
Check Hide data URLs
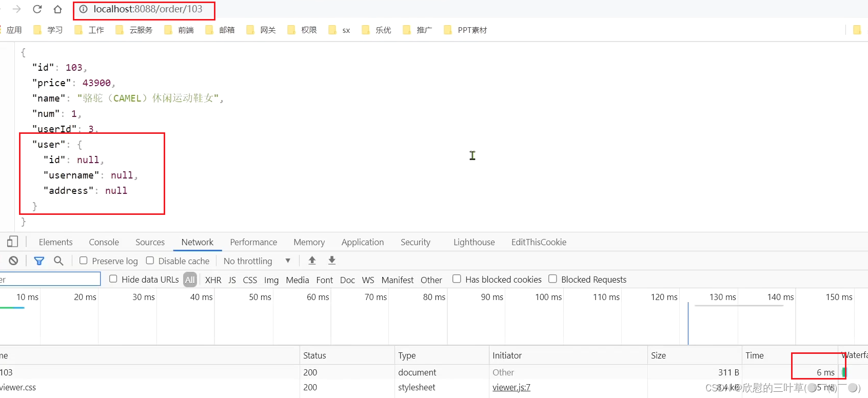113,278
